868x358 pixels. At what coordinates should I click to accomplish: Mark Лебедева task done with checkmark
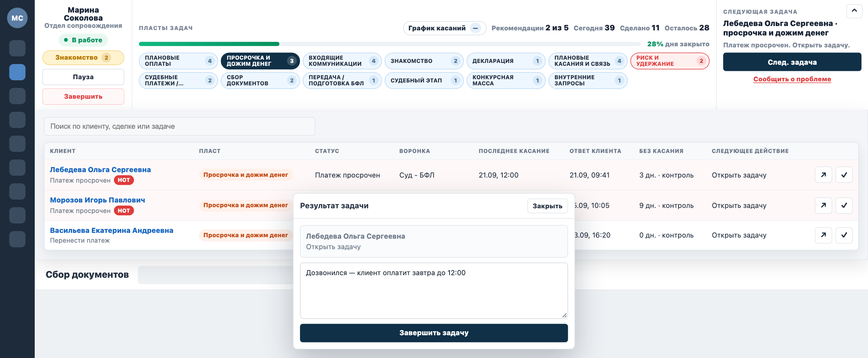844,175
